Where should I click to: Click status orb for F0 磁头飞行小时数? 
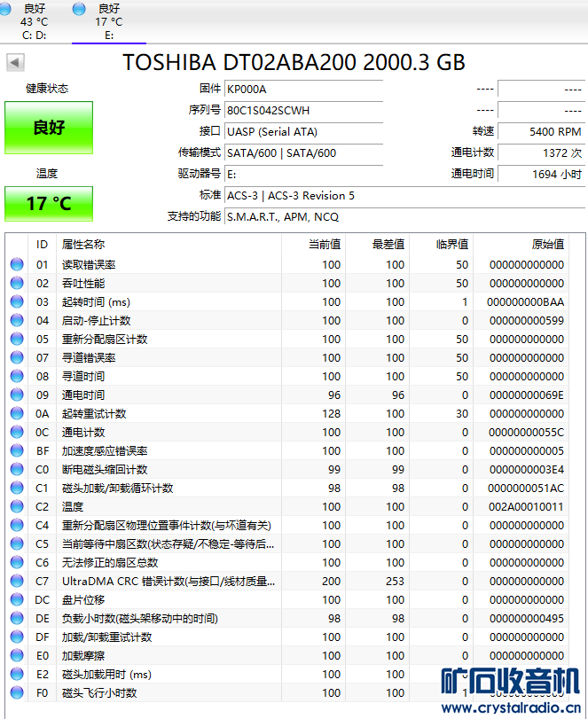(17, 693)
